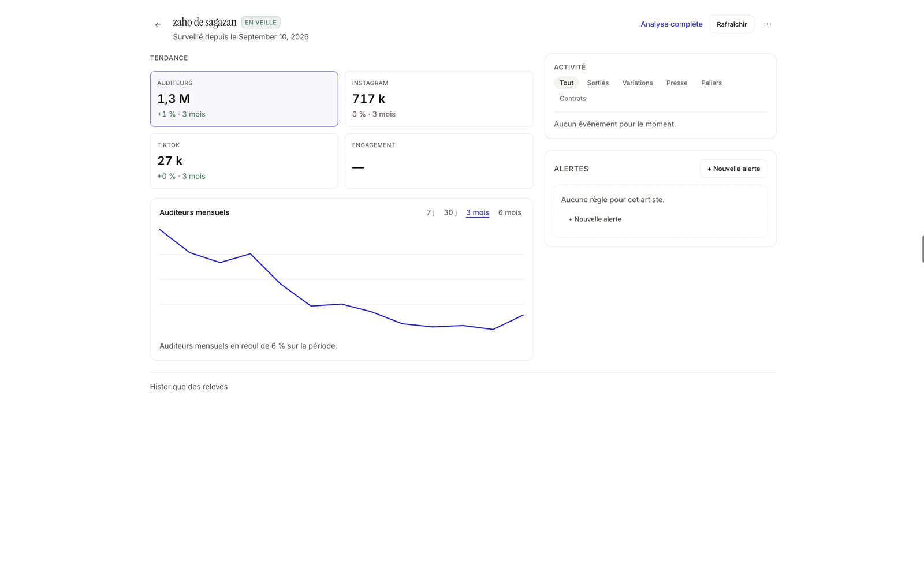
Task: Filter activity by Variations
Action: click(x=638, y=83)
